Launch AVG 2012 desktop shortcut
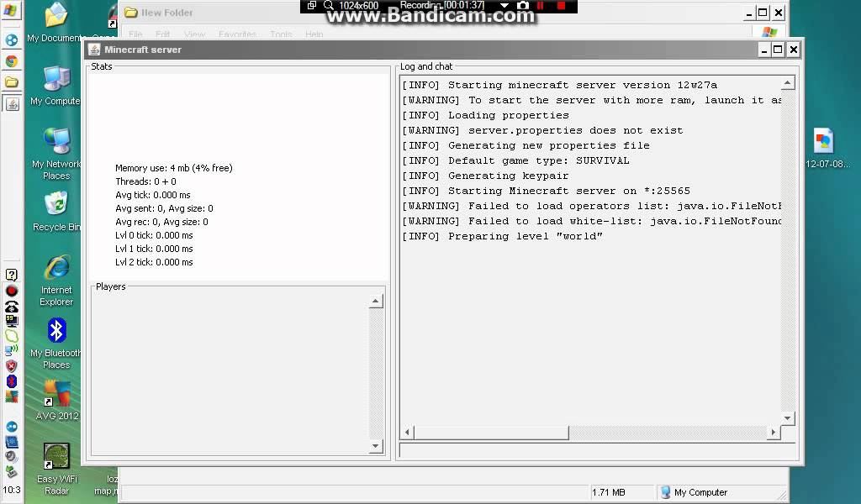 (56, 401)
